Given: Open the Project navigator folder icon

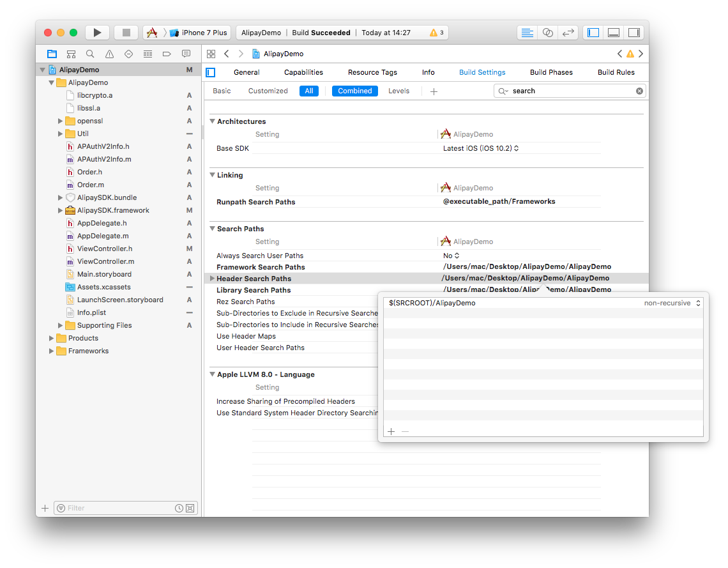Looking at the screenshot, I should point(52,54).
